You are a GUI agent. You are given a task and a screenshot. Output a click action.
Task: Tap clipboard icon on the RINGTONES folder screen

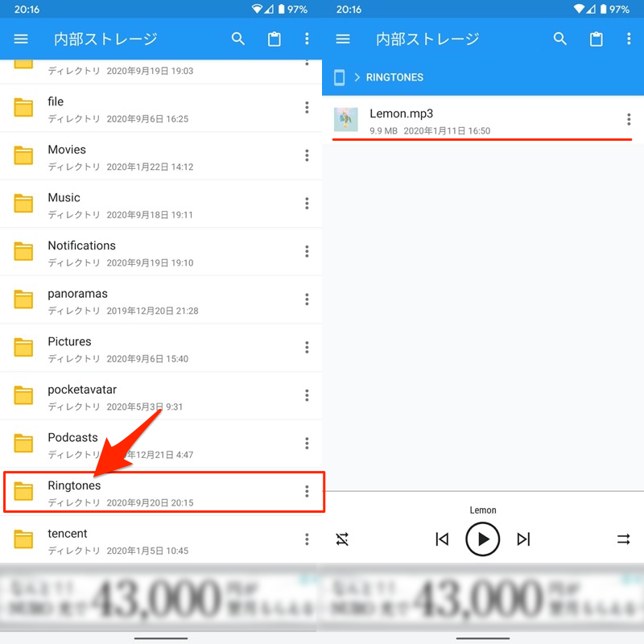pyautogui.click(x=597, y=39)
